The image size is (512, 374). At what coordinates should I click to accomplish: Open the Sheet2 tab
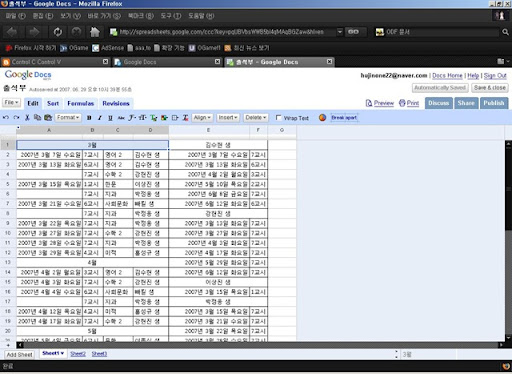click(78, 354)
